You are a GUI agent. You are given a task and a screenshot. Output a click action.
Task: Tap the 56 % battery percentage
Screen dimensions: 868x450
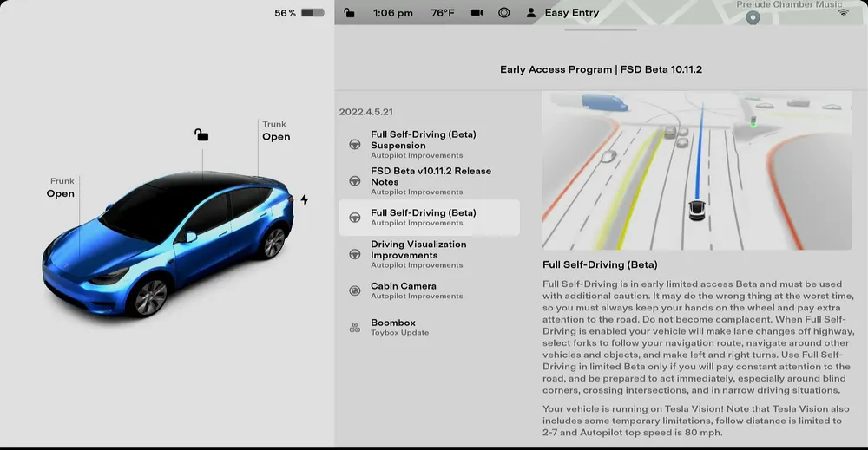[285, 13]
